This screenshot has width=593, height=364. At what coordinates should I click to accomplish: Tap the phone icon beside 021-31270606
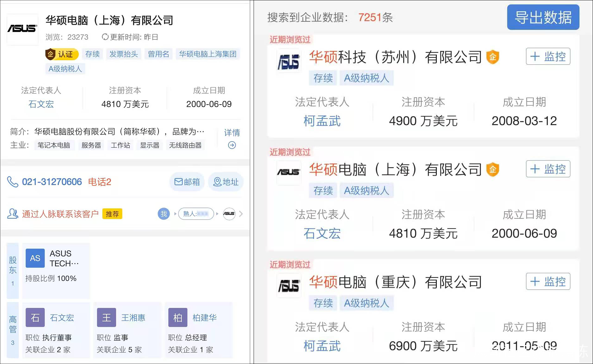click(x=13, y=182)
